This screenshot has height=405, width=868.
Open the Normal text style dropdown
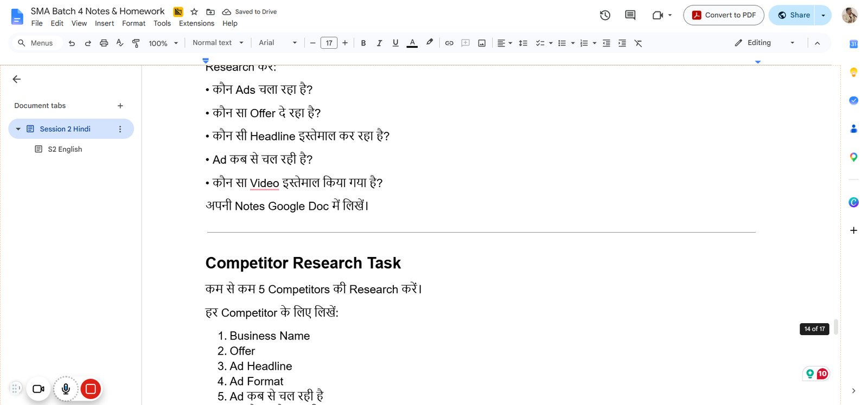point(218,43)
